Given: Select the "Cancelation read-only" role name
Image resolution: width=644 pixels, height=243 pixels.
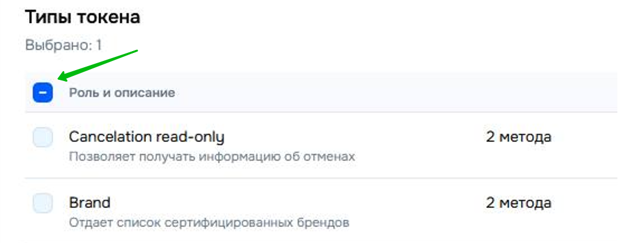Looking at the screenshot, I should tap(146, 137).
